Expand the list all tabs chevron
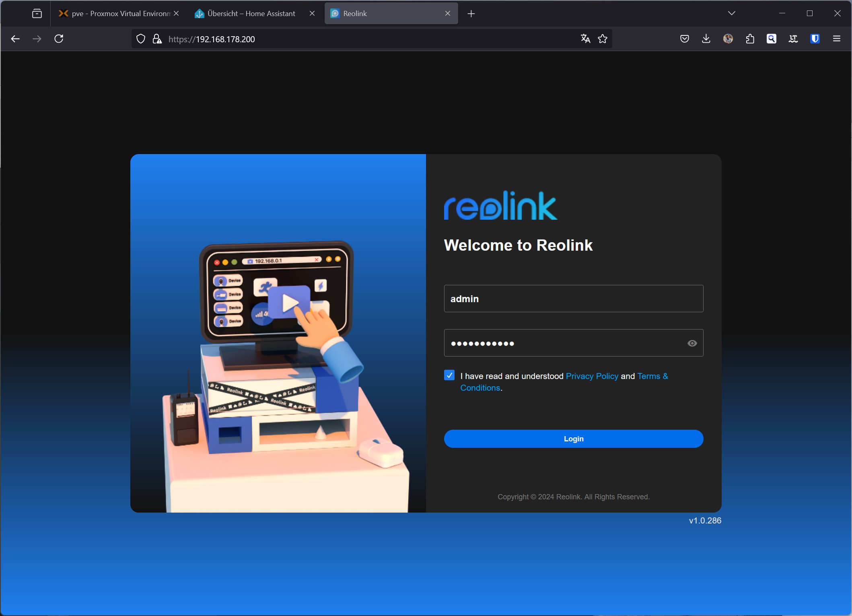The height and width of the screenshot is (616, 852). 731,13
